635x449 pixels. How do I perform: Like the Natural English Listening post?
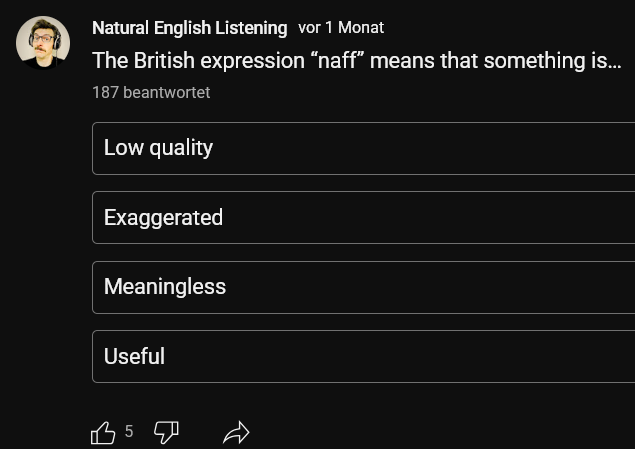[103, 432]
